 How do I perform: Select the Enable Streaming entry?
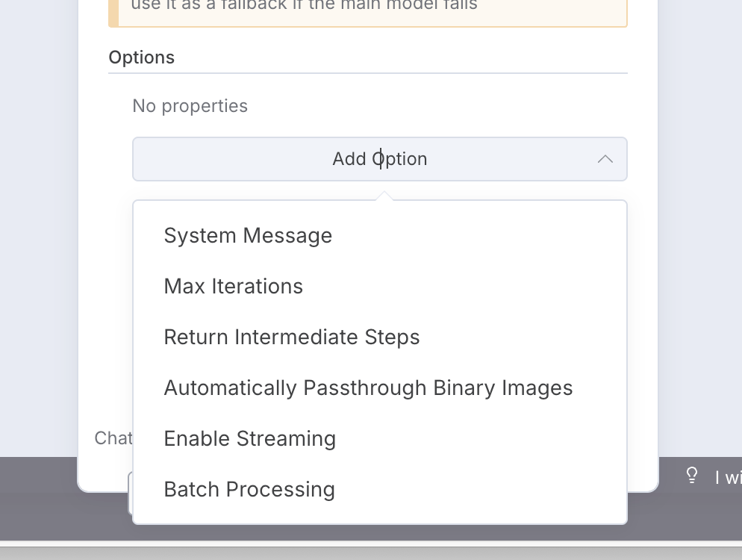click(249, 439)
